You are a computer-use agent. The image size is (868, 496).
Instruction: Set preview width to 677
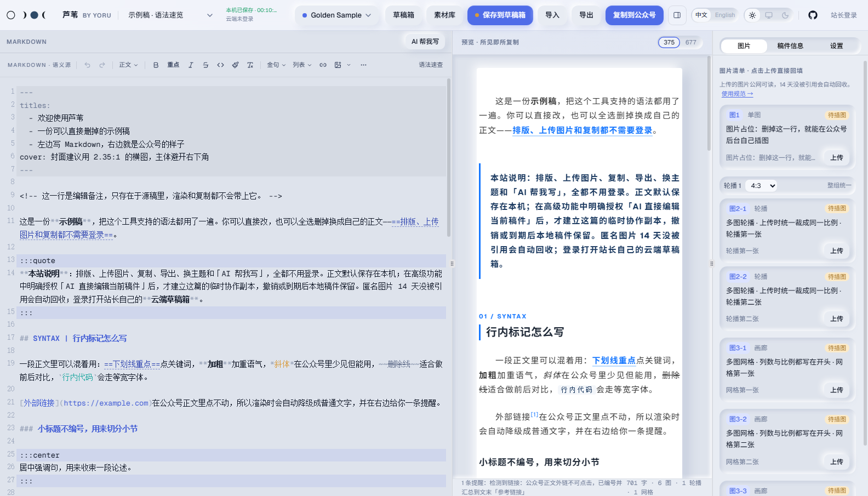[690, 42]
